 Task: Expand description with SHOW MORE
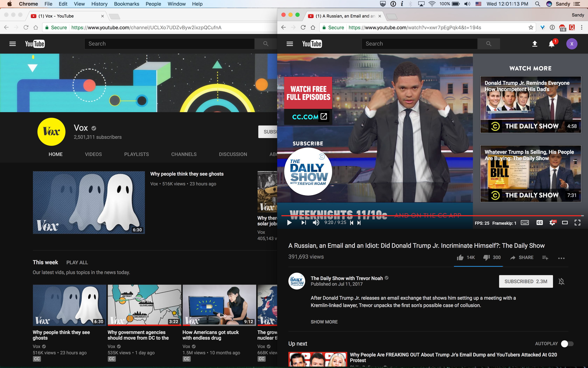[324, 322]
